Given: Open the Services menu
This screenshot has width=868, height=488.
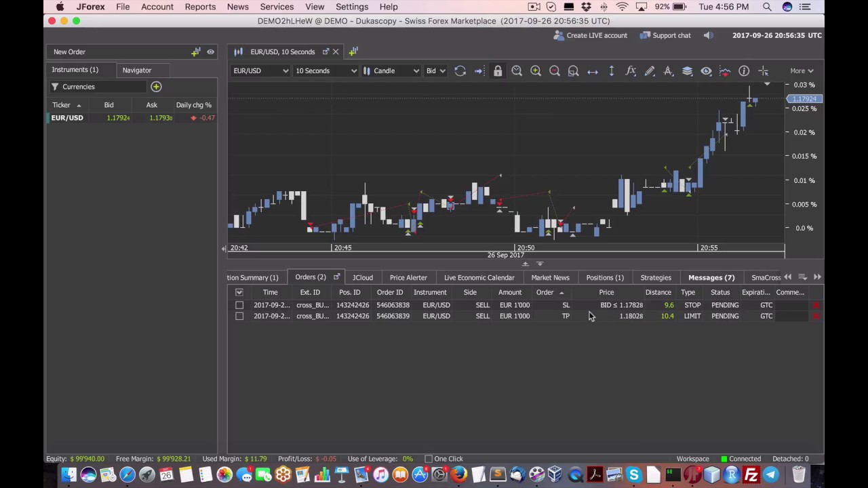Looking at the screenshot, I should click(277, 7).
